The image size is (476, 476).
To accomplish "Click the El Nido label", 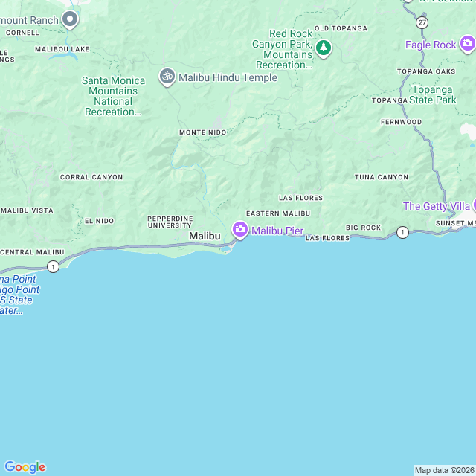I will tap(99, 221).
